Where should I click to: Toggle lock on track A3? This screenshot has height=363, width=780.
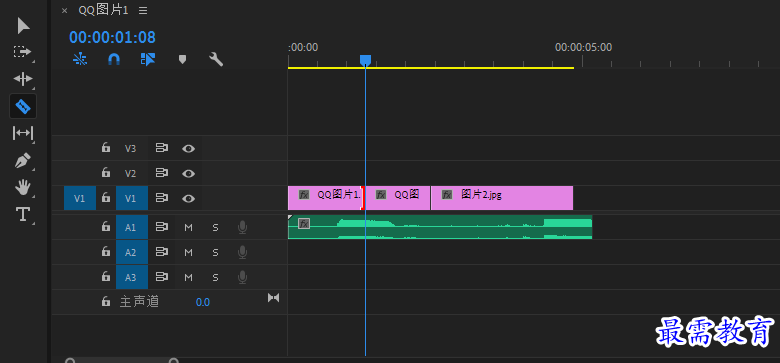(105, 276)
